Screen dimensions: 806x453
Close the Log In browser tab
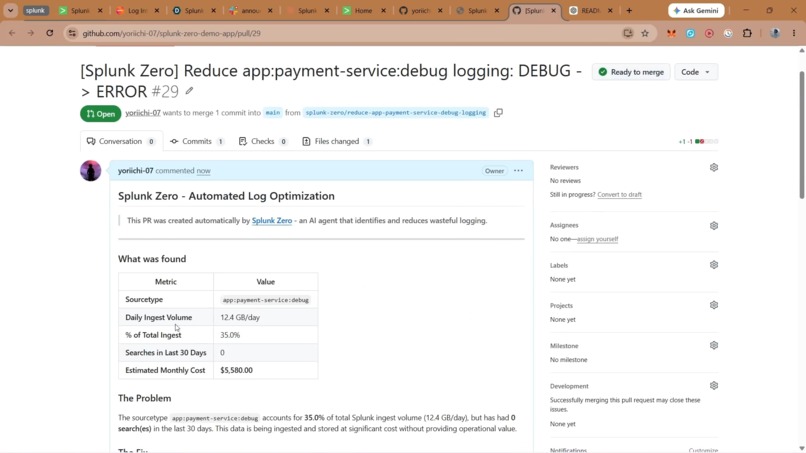pyautogui.click(x=157, y=10)
